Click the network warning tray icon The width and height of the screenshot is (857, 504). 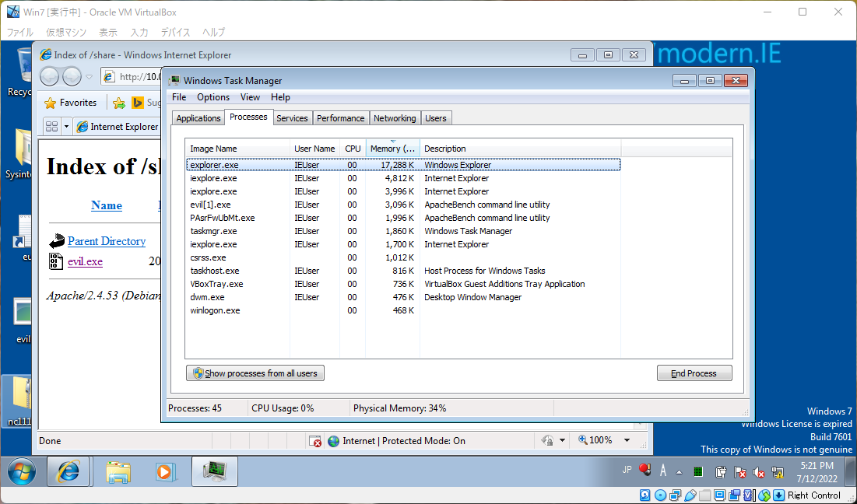pos(778,472)
